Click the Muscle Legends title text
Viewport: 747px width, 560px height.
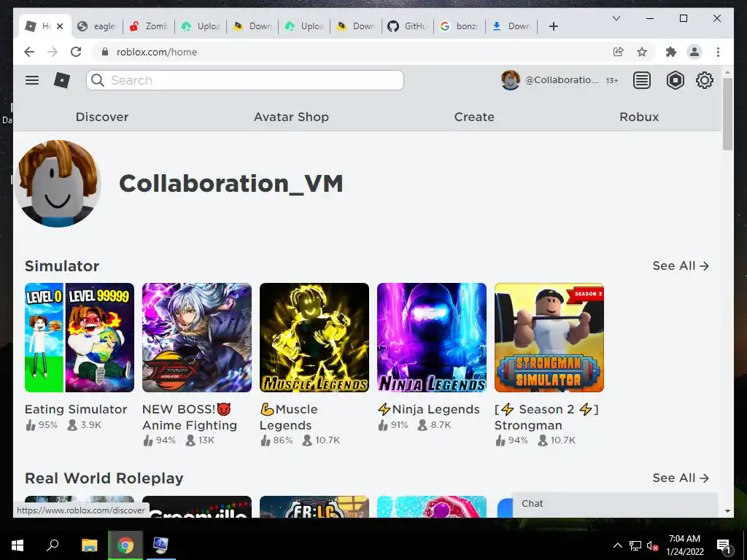tap(289, 417)
